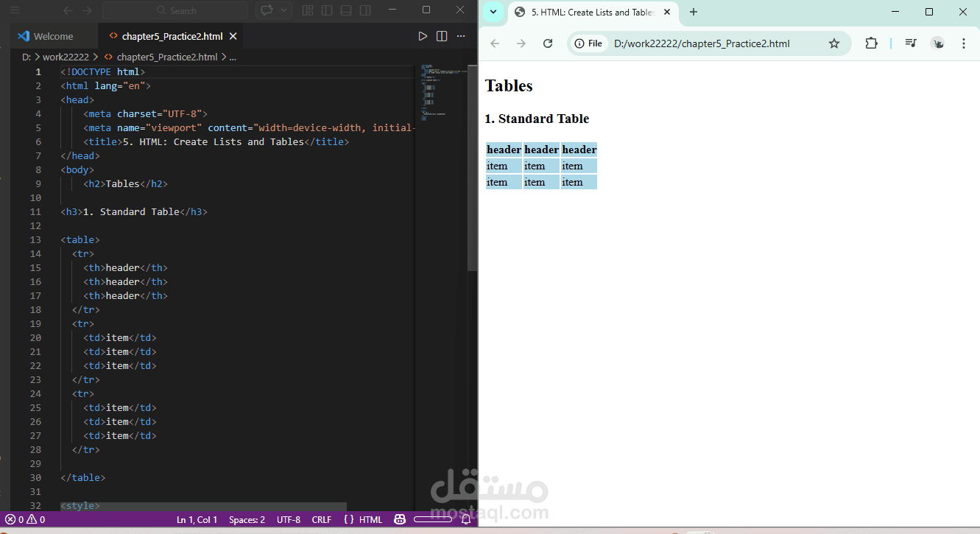Toggle the secondary side bar in VS Code
Image resolution: width=980 pixels, height=534 pixels.
tap(365, 10)
